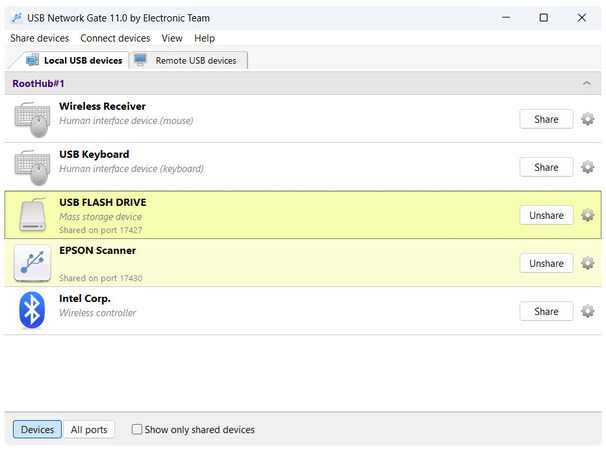Select the RootHub#1 header text
Image resolution: width=606 pixels, height=450 pixels.
(x=38, y=84)
